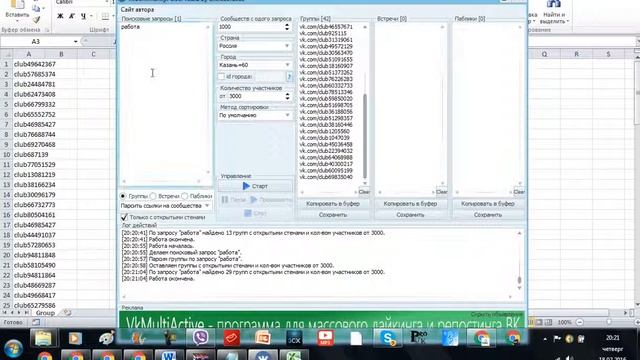Select vk.com/club69835040 in the groups list

326,177
